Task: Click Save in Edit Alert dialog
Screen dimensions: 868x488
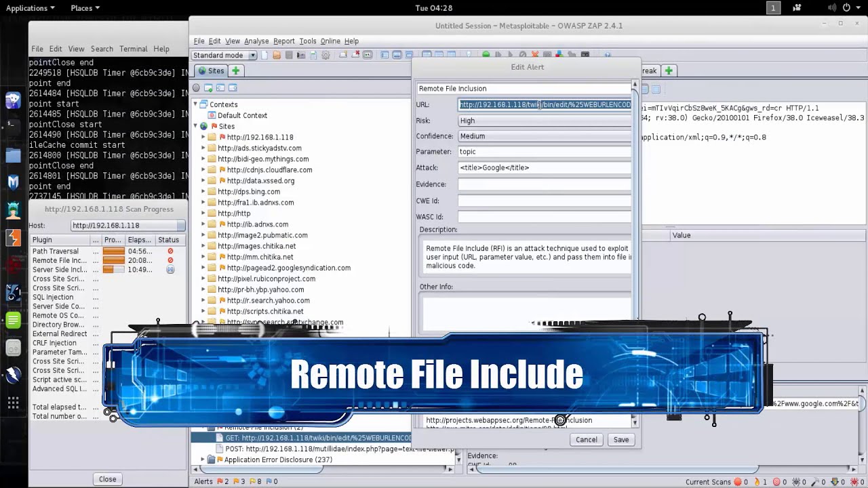Action: coord(621,440)
